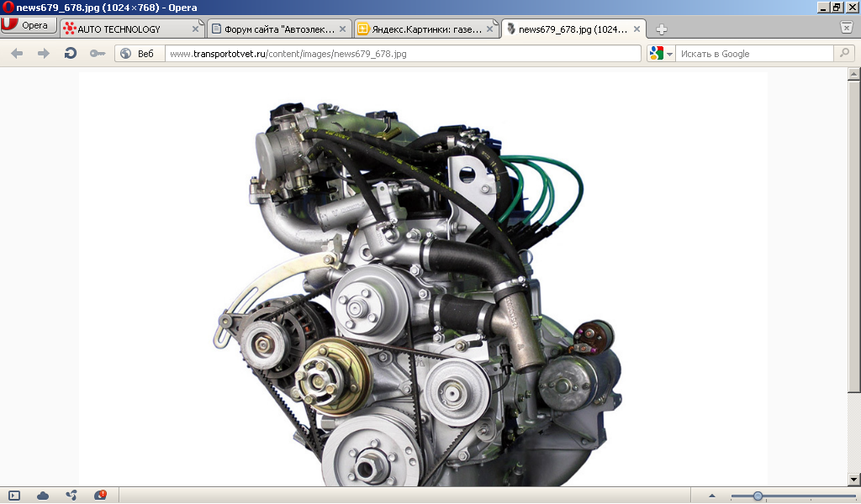The image size is (861, 504).
Task: Click the zoom slider handle
Action: point(758,496)
